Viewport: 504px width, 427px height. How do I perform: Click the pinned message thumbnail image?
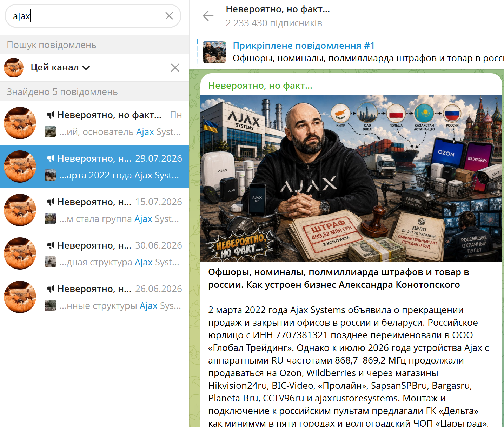pos(214,52)
